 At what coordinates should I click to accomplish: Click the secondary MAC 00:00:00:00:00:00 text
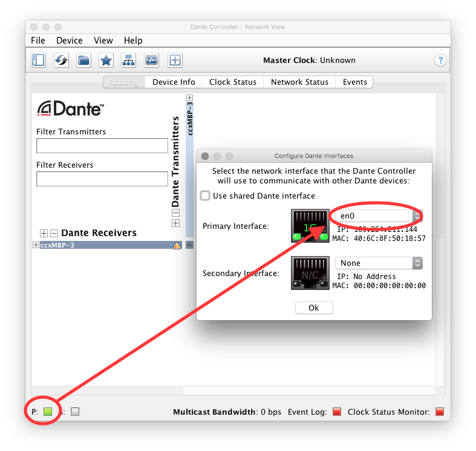(379, 286)
